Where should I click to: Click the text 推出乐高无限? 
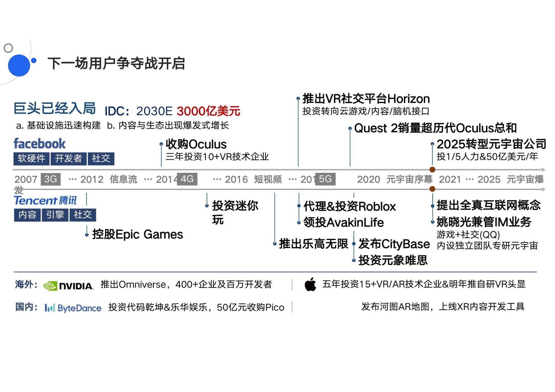coord(314,244)
